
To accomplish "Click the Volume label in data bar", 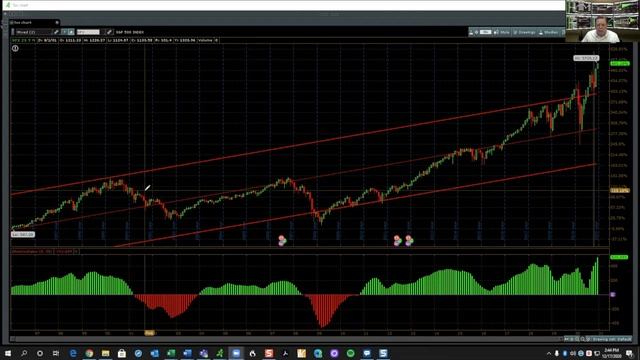I will pyautogui.click(x=205, y=40).
